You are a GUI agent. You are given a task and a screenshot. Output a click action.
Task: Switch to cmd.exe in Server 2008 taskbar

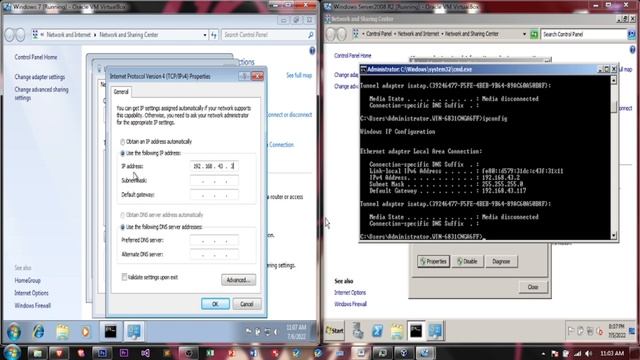click(416, 331)
